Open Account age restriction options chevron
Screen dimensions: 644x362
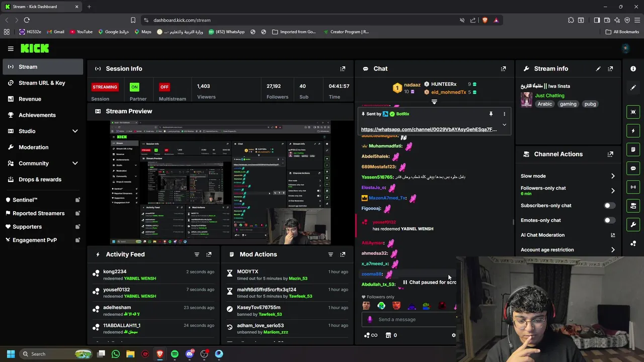click(x=613, y=250)
